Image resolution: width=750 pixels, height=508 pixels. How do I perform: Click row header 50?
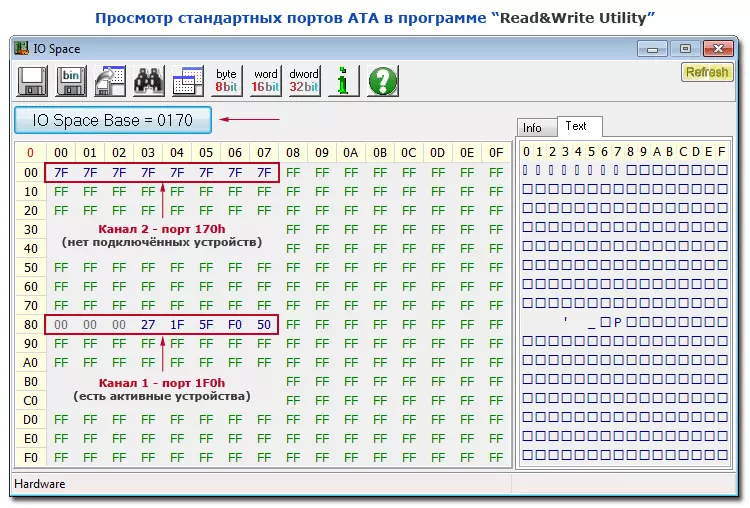coord(31,268)
